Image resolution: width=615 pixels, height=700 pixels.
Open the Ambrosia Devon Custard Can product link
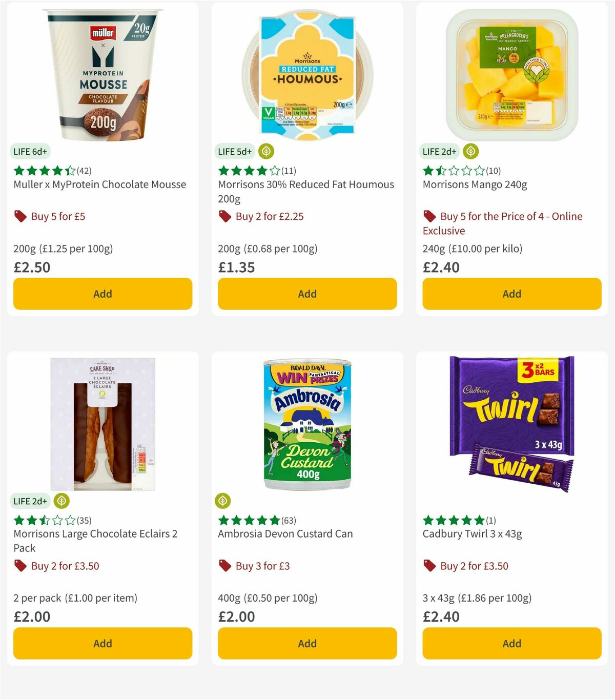tap(285, 533)
